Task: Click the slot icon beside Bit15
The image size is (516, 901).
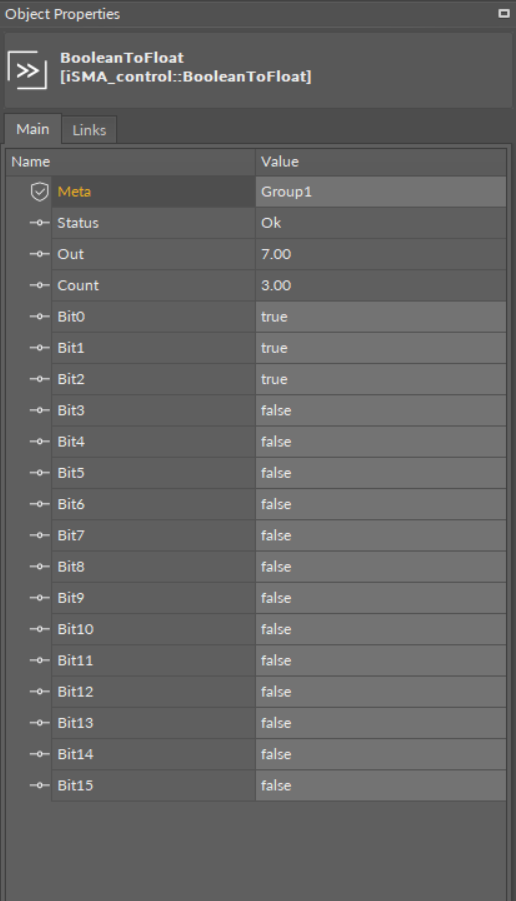Action: click(39, 786)
